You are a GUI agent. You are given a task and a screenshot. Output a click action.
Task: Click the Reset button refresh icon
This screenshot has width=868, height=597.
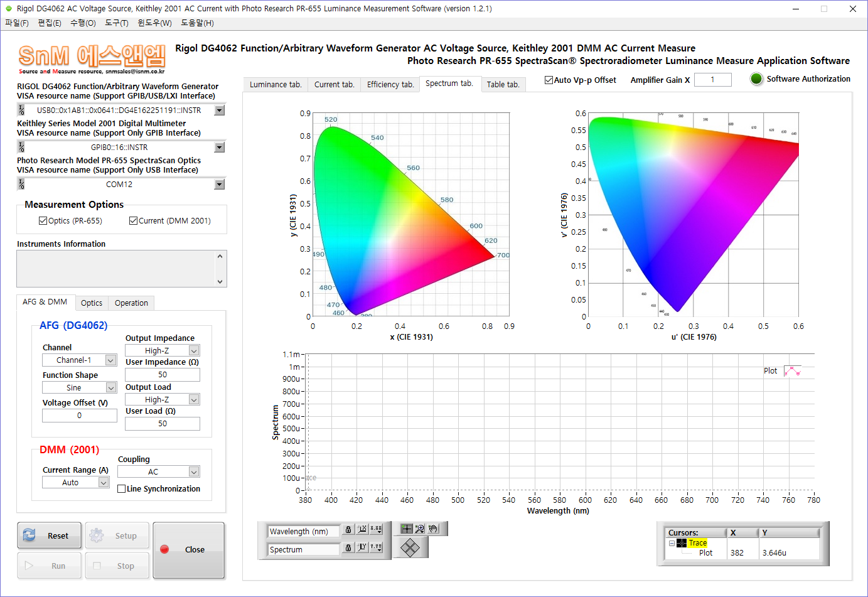coord(29,535)
